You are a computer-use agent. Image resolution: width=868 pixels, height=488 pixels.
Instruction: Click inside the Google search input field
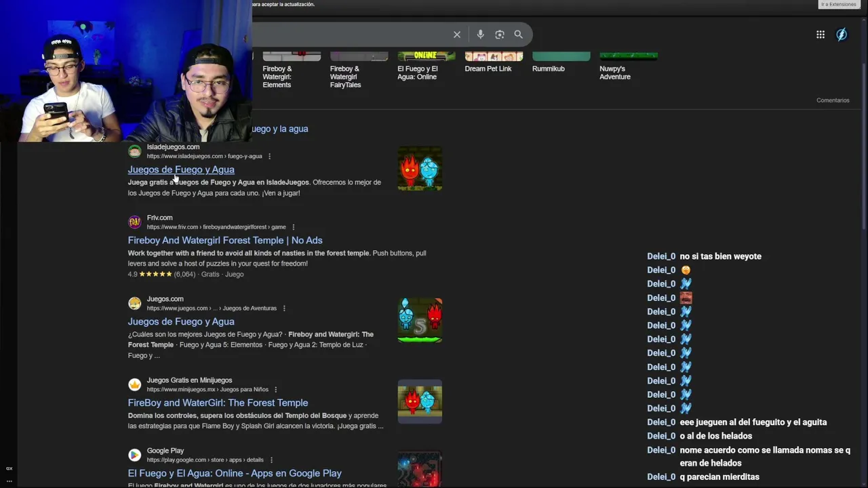(x=349, y=35)
